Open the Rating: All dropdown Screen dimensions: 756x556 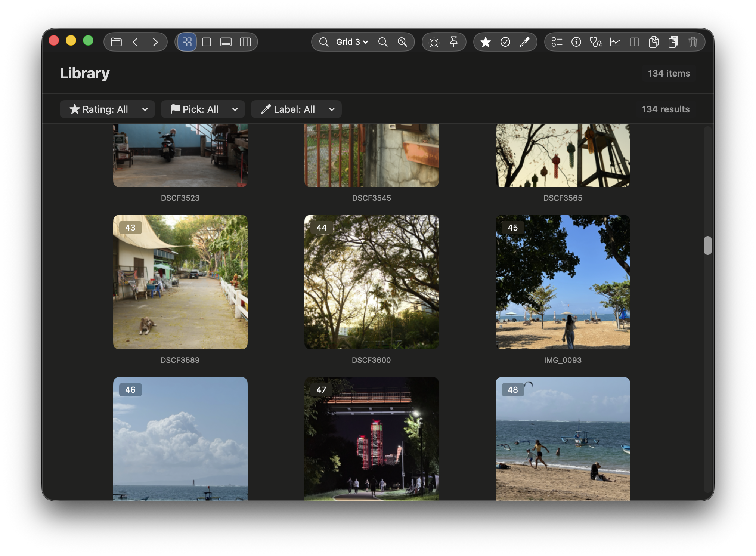coord(107,109)
